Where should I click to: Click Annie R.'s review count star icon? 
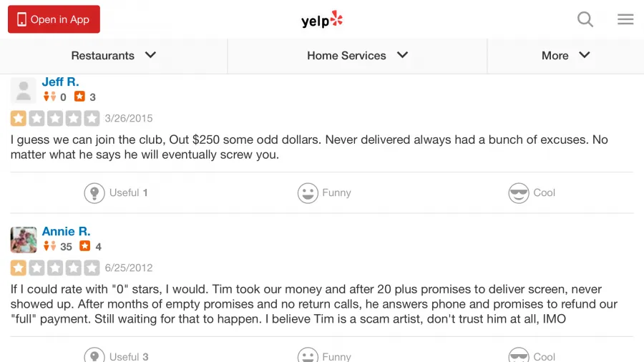point(85,246)
